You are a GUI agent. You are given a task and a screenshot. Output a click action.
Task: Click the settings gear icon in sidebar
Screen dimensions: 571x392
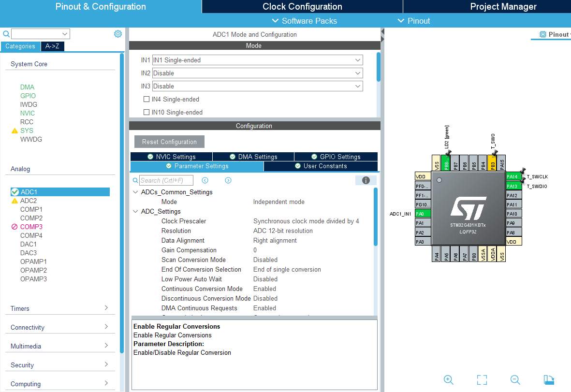pos(118,34)
